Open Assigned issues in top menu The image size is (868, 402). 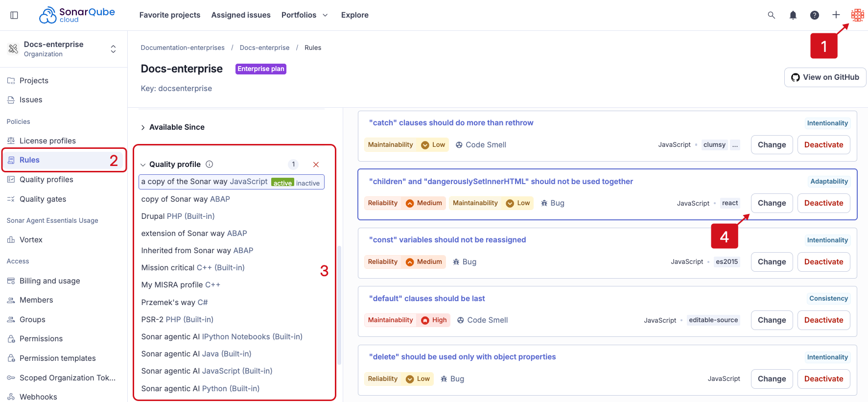(241, 15)
